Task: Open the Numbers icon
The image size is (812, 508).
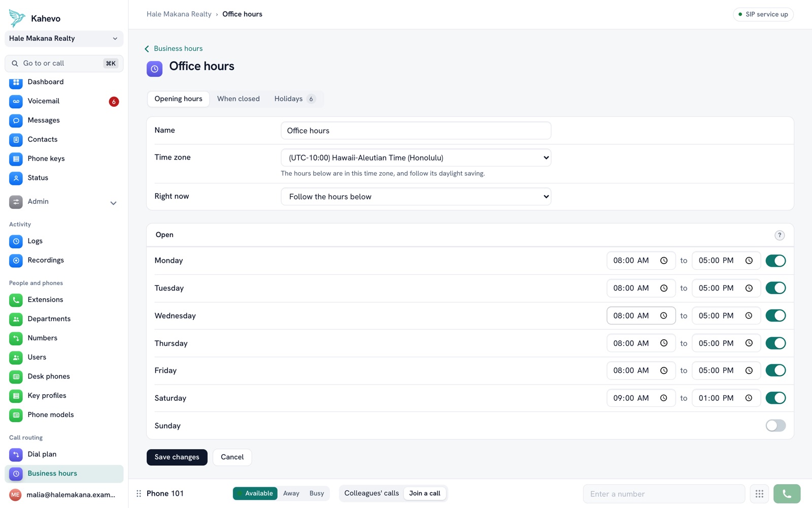Action: click(16, 339)
